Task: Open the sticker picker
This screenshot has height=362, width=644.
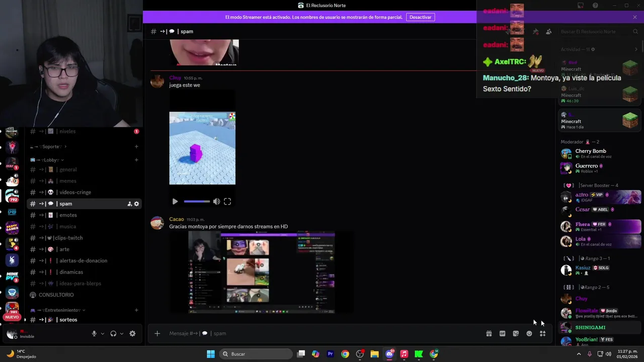Action: coord(516,333)
